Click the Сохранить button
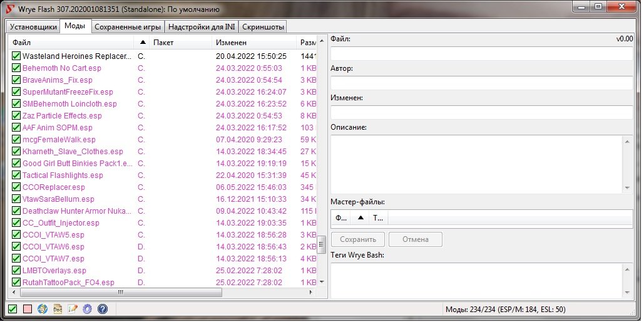 (x=359, y=239)
